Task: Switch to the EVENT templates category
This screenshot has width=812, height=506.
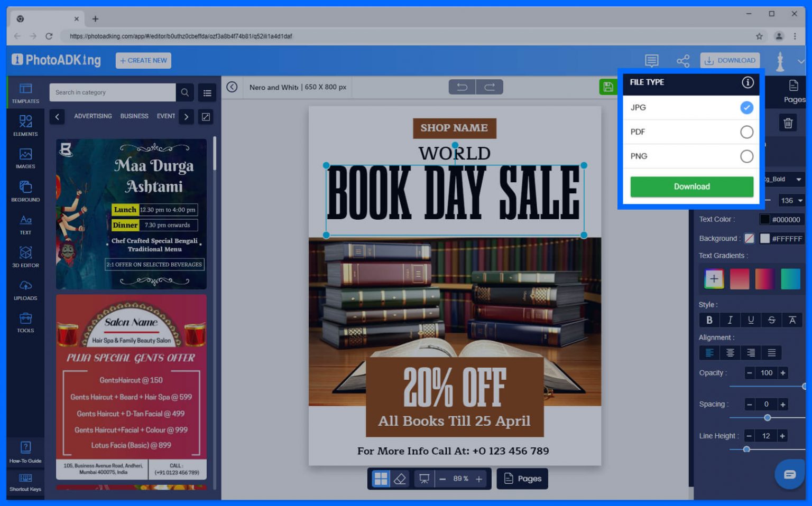Action: coord(166,116)
